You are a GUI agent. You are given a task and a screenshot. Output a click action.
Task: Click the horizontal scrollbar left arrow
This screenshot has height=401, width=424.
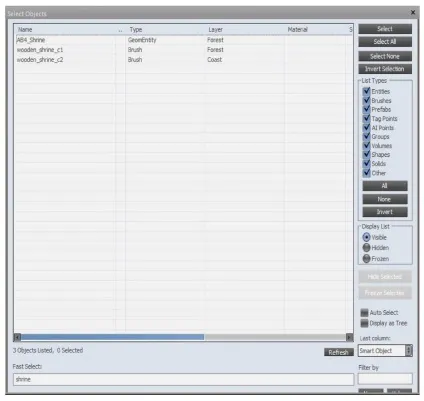(17, 338)
